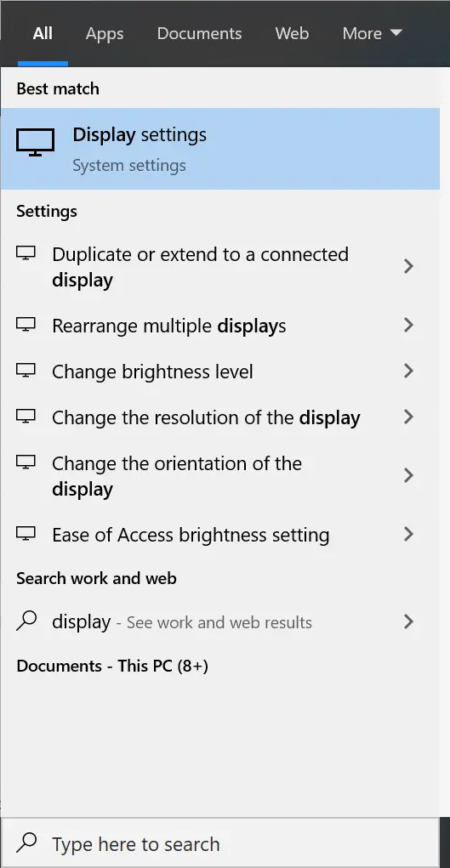Image resolution: width=450 pixels, height=868 pixels.
Task: Click monitor icon beside Rearrange multiple displays
Action: (26, 325)
